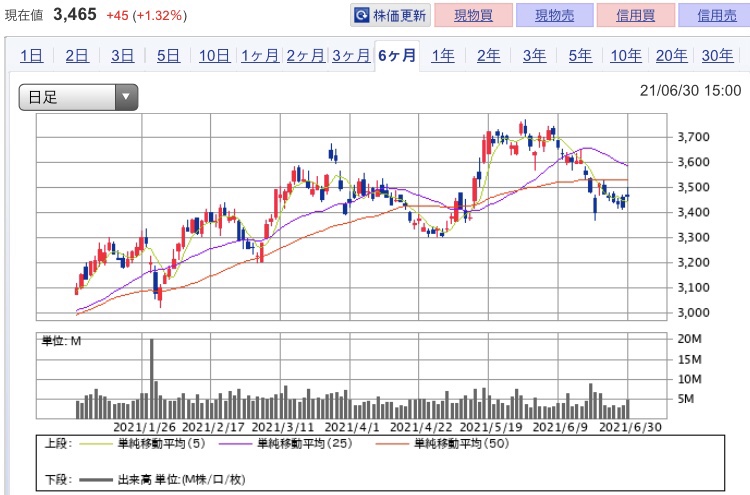Show the 3ヶ月 chart range
Image resolution: width=750 pixels, height=495 pixels.
point(351,56)
